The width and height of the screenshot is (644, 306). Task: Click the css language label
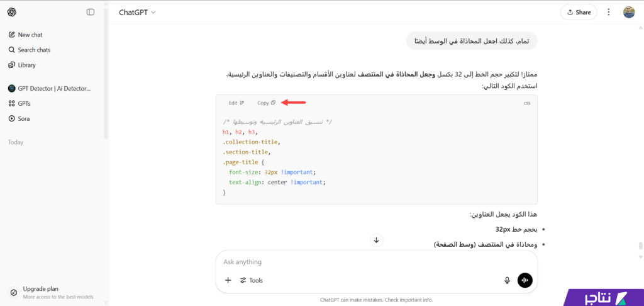[527, 103]
